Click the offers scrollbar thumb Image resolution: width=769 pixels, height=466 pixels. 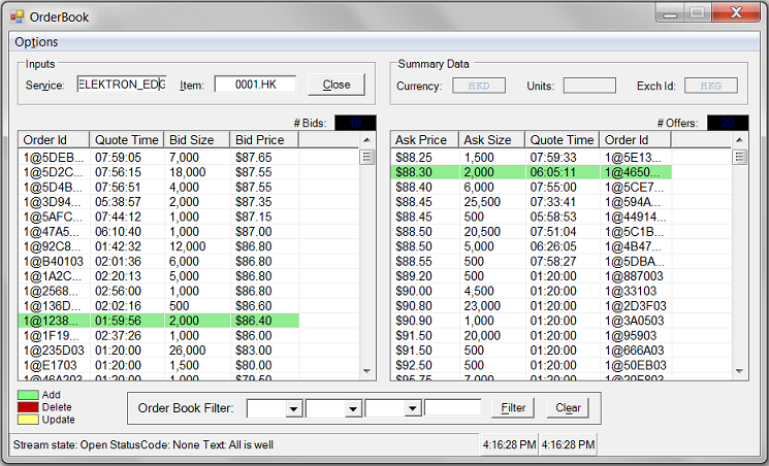pos(740,157)
